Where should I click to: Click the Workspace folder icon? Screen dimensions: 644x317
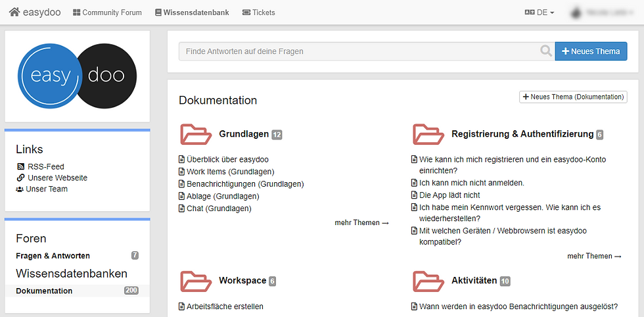point(196,281)
